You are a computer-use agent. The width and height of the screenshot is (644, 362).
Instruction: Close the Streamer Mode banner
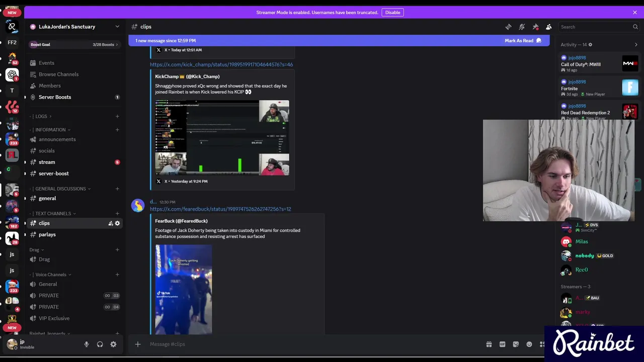pos(635,13)
